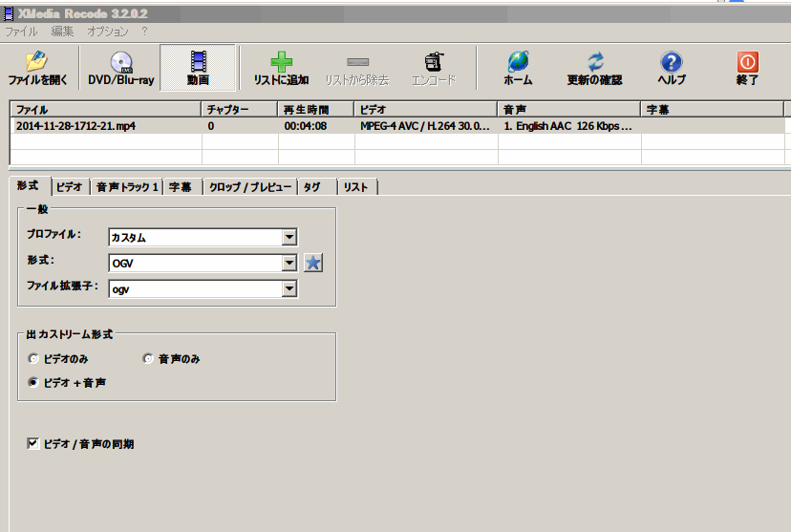Open a file with ファイルを開く icon
Screen dimensions: 791x532
click(x=37, y=68)
